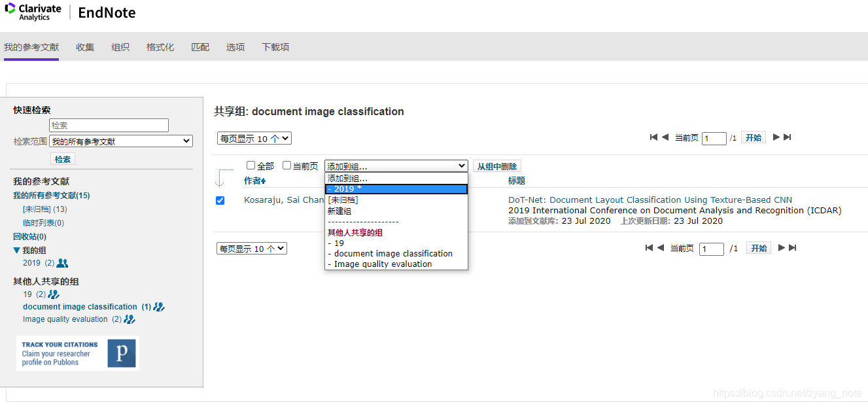Go to the previous page arrow icon

point(665,137)
